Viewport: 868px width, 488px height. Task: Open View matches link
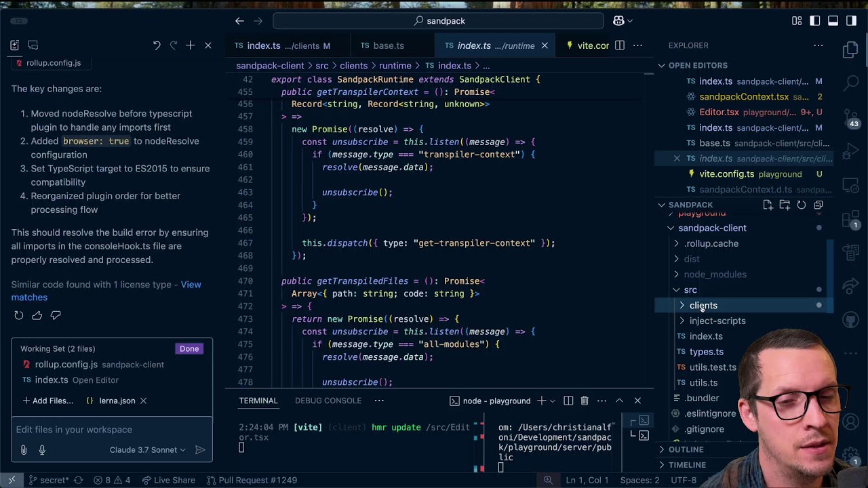click(106, 291)
